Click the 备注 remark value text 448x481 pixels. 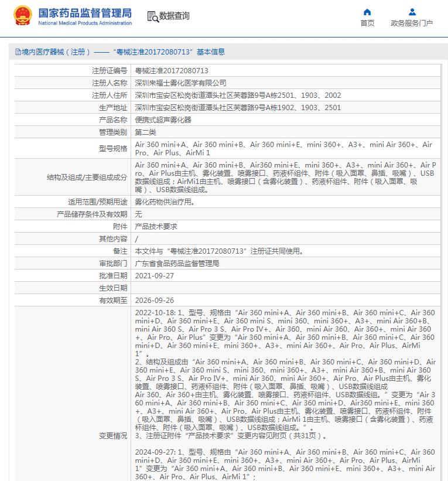(220, 251)
